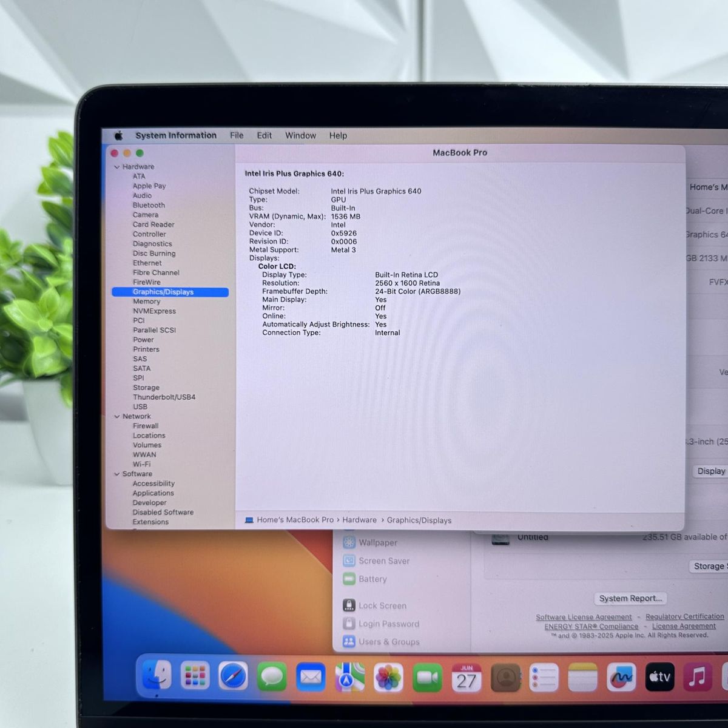Click Home's MacBook Pro in path bar
This screenshot has height=728, width=728.
[x=295, y=520]
